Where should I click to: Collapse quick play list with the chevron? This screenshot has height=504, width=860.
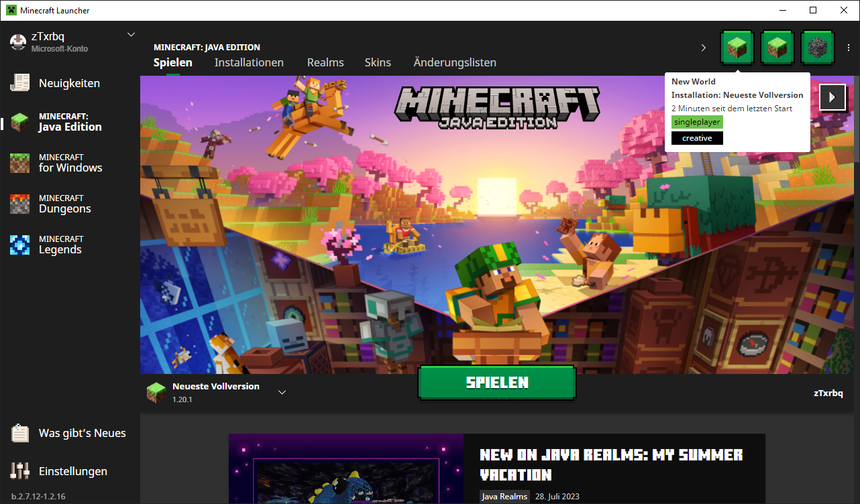pyautogui.click(x=704, y=48)
